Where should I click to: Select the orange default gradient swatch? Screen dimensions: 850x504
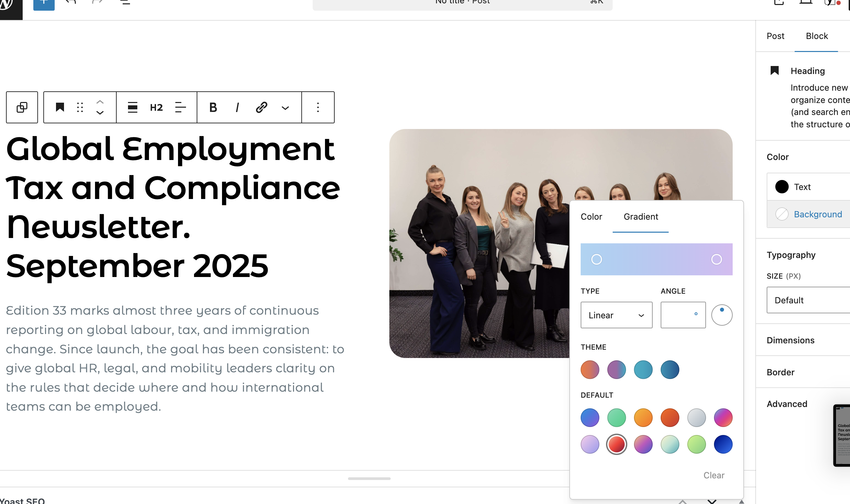(643, 417)
